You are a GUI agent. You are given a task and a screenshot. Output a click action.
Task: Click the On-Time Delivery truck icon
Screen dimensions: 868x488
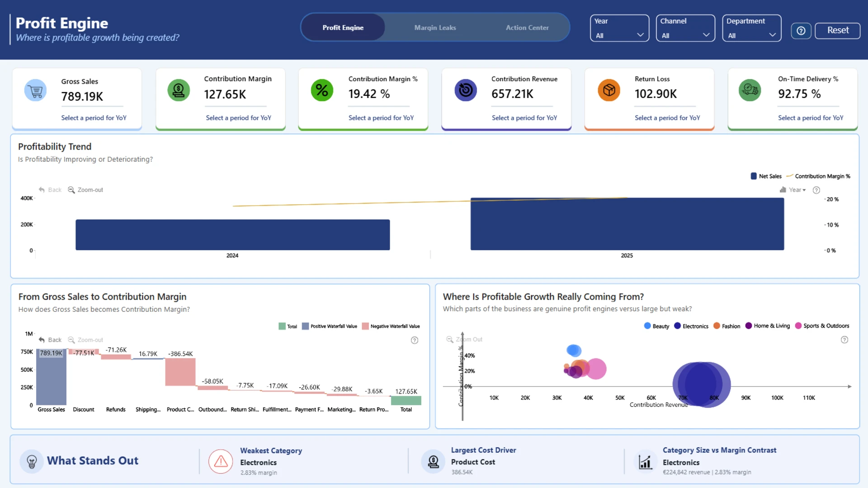tap(750, 90)
